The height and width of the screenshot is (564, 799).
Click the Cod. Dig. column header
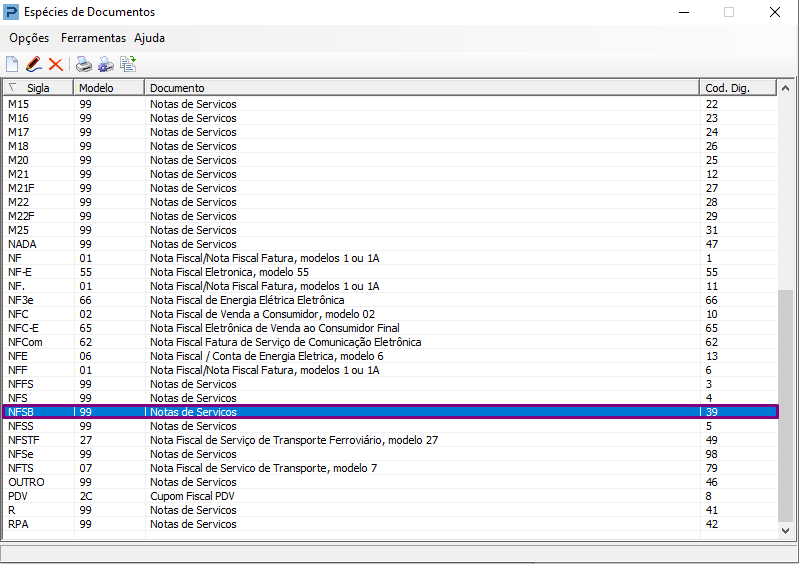point(738,88)
